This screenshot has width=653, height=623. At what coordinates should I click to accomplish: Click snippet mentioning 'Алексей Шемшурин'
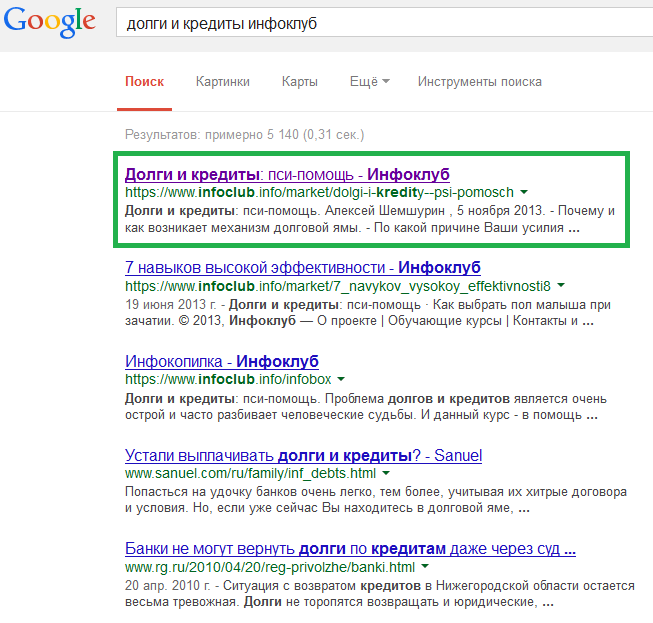pyautogui.click(x=370, y=219)
